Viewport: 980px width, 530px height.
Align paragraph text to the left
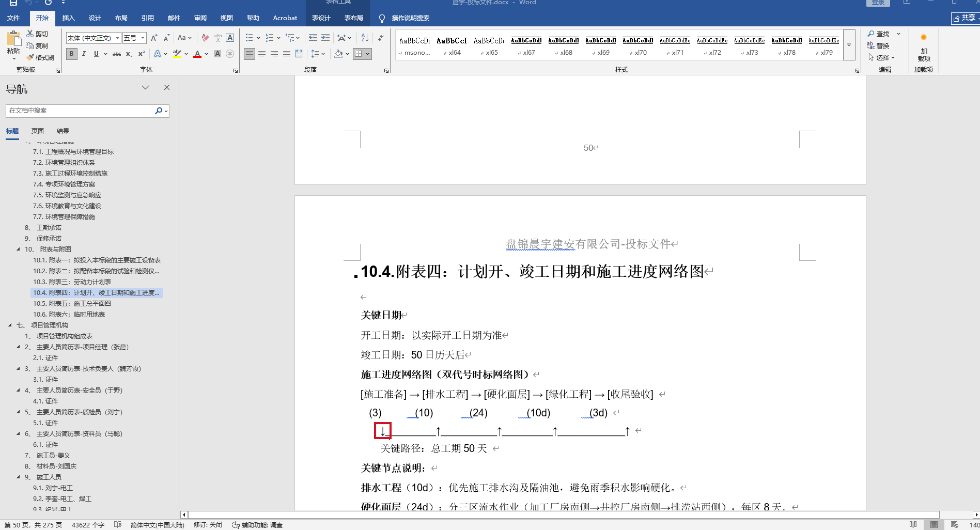pyautogui.click(x=250, y=54)
